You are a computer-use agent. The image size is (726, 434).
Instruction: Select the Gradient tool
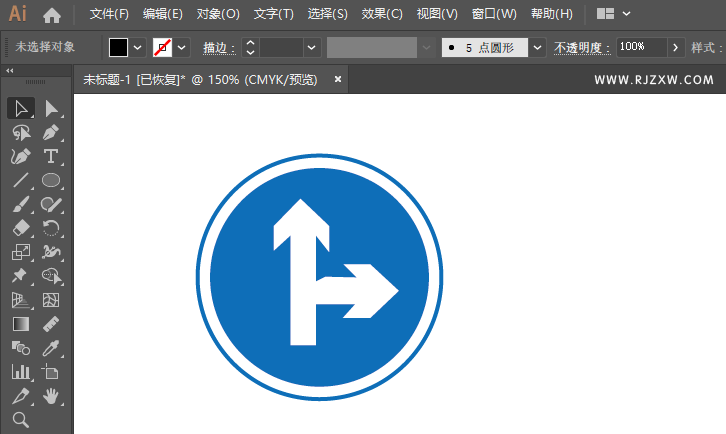(20, 324)
